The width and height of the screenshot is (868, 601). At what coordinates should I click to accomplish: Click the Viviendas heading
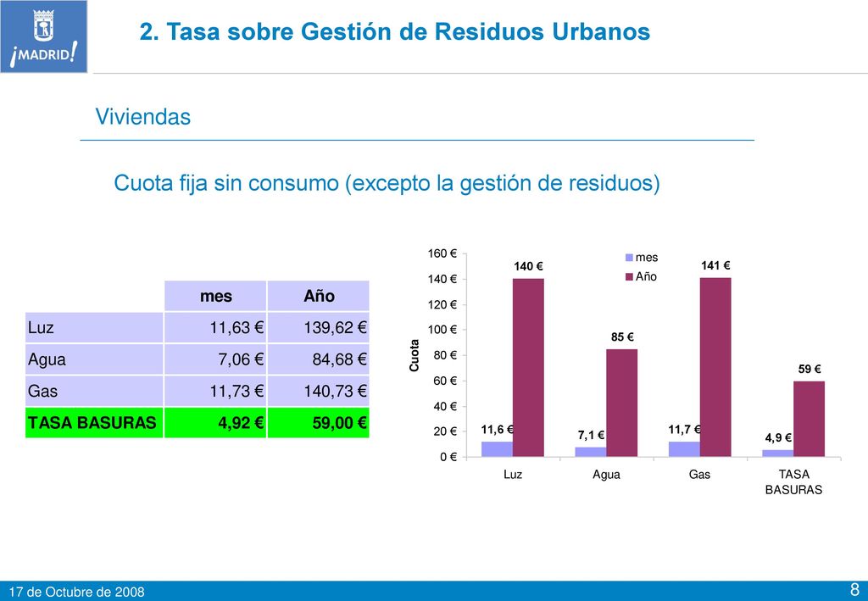tap(142, 117)
